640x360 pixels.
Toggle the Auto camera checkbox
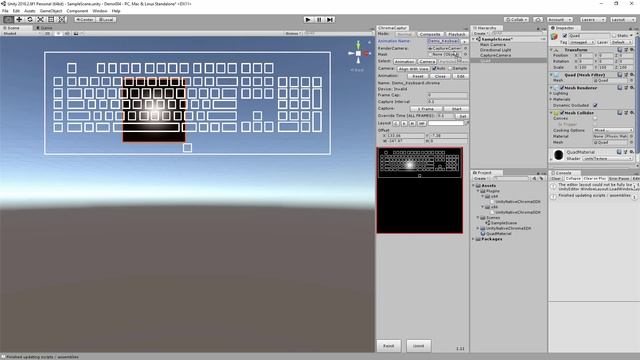434,69
